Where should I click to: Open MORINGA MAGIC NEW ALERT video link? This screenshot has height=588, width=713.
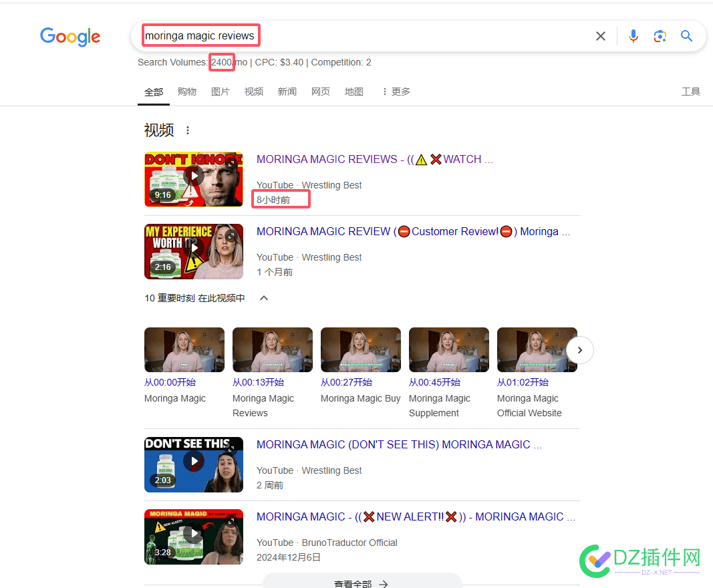click(x=416, y=517)
